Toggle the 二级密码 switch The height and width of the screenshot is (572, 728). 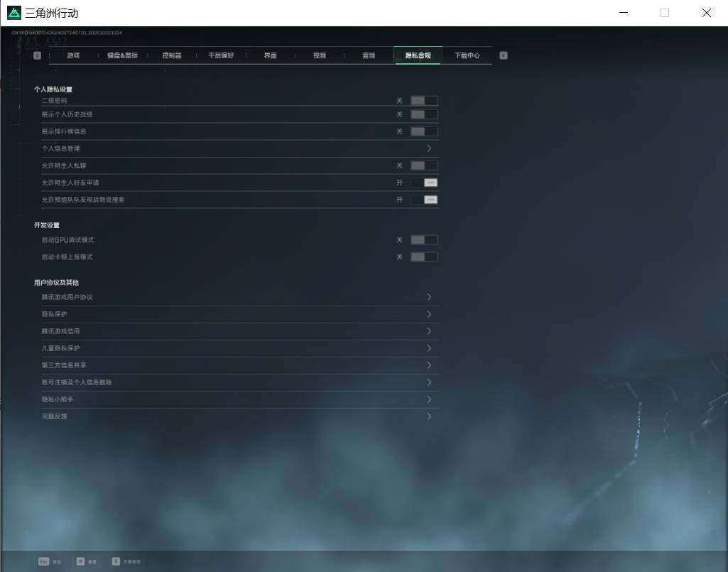click(x=424, y=100)
